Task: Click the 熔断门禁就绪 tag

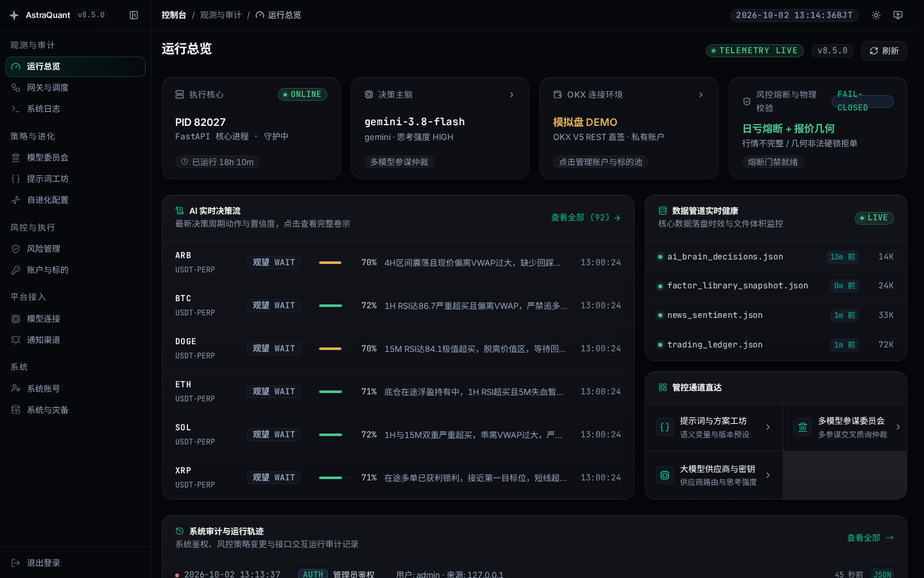Action: [x=773, y=162]
